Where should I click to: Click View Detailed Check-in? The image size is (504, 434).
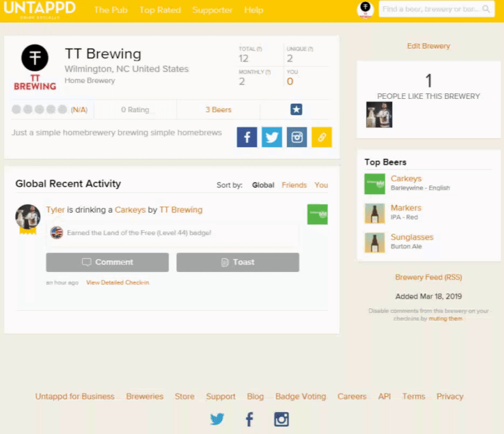118,282
